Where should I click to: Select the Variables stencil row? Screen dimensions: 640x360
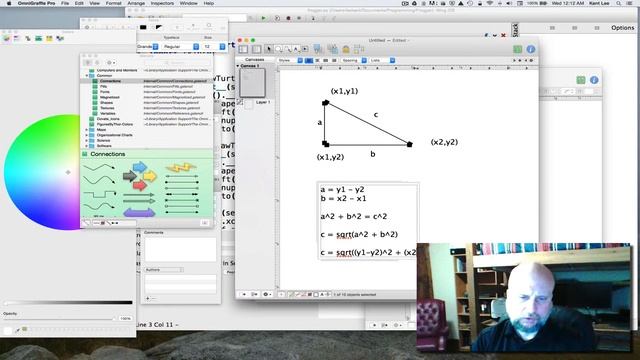coord(147,113)
